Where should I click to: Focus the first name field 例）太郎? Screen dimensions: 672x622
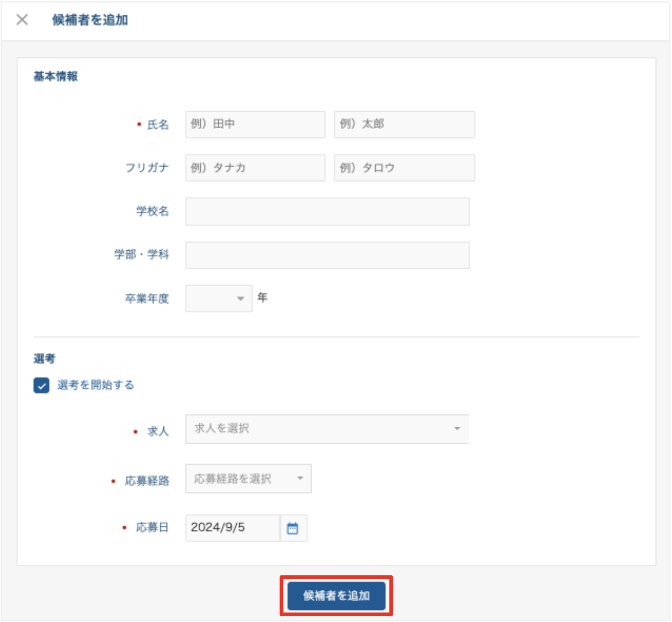(404, 124)
